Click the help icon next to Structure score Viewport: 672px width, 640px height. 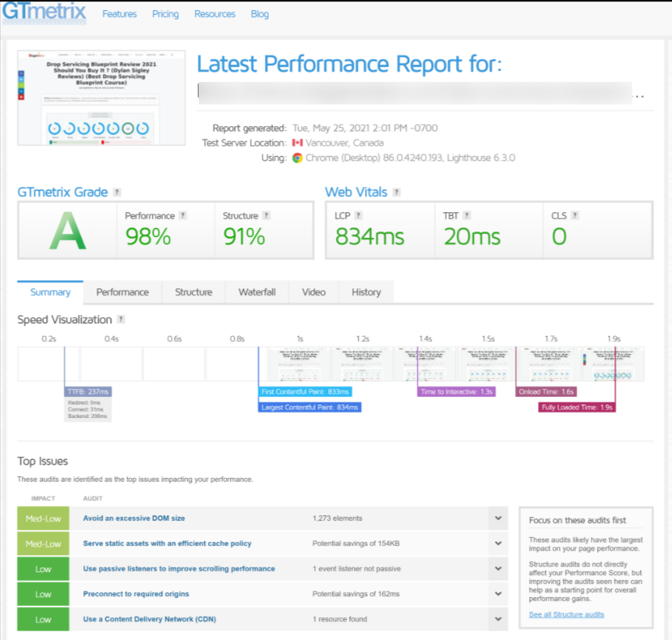266,215
